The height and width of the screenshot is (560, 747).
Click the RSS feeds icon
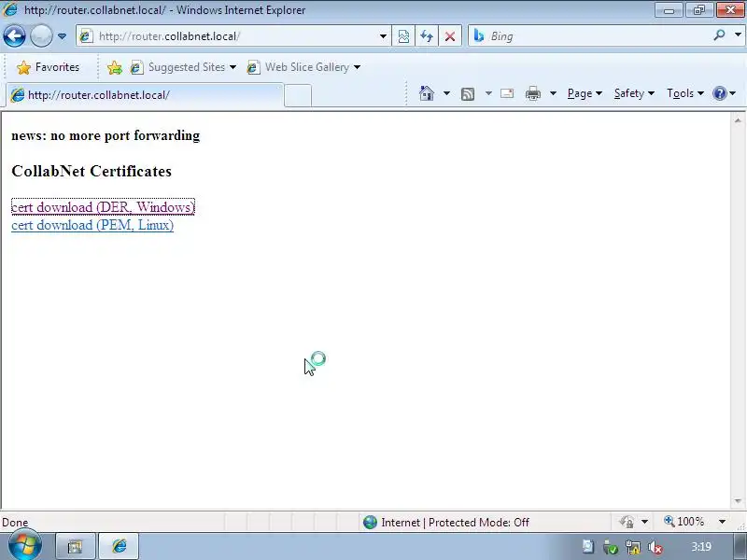[468, 94]
